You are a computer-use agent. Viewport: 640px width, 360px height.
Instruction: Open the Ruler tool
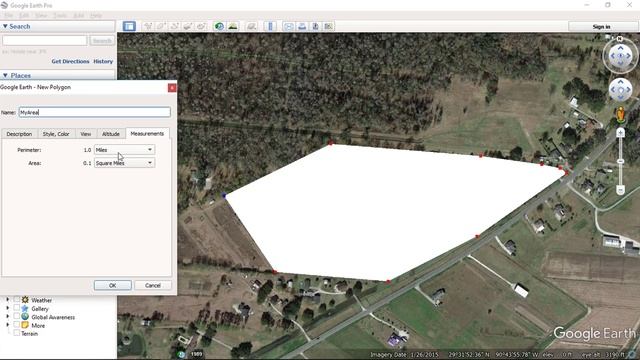[270, 27]
